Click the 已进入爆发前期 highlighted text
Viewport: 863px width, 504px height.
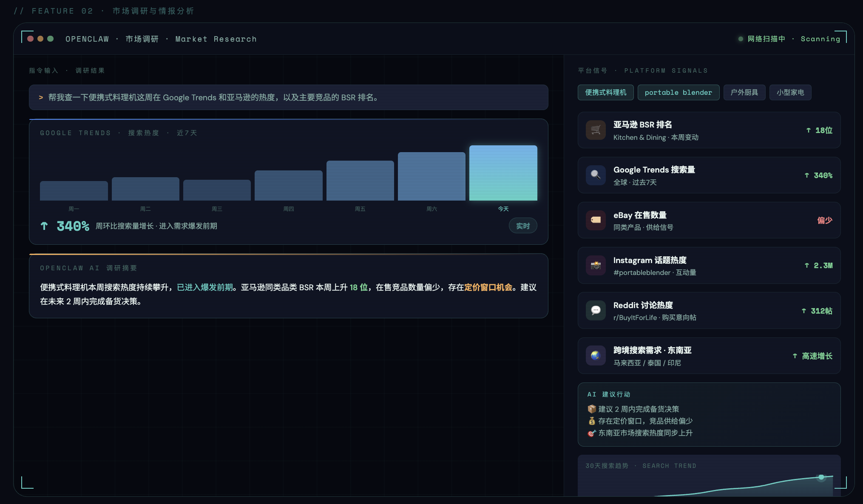(x=204, y=288)
